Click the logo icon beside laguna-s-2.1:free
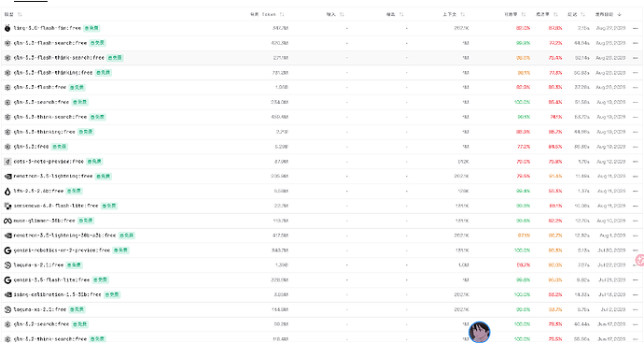Image resolution: width=644 pixels, height=343 pixels. (7, 264)
